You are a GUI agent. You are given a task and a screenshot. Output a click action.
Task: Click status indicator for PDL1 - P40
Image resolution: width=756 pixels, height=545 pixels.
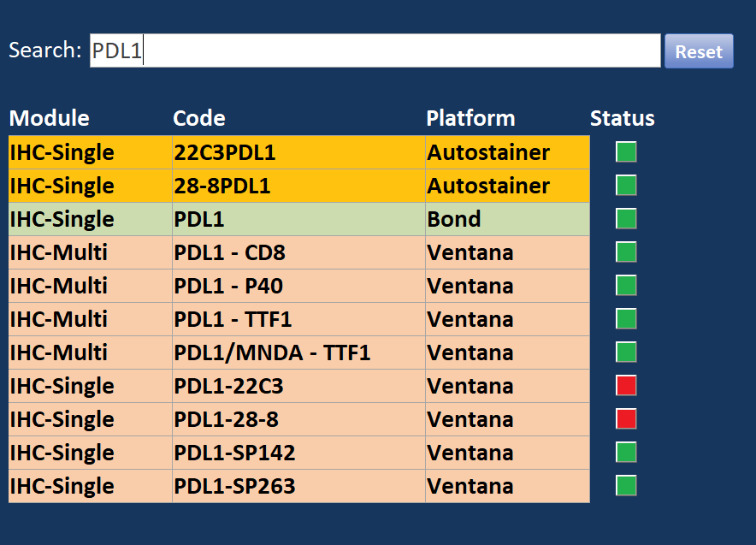click(626, 286)
